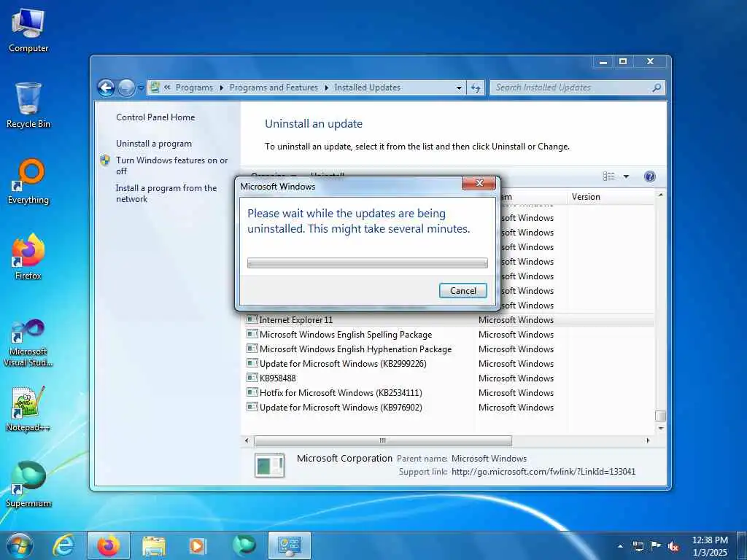Open the help question mark icon
Viewport: 747px width, 560px height.
click(649, 176)
